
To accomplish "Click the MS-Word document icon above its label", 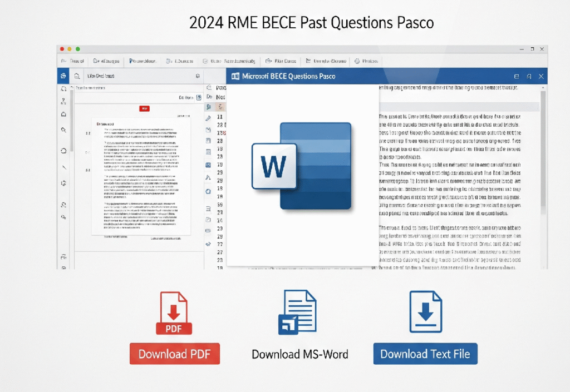I will click(297, 314).
